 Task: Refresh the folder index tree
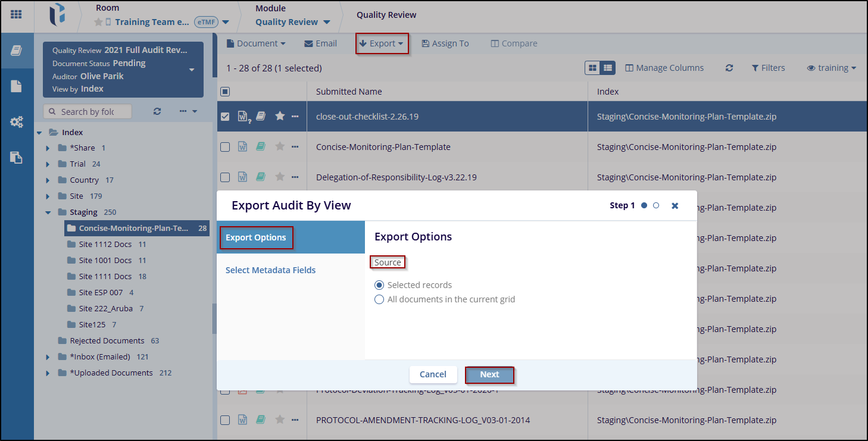pos(157,111)
